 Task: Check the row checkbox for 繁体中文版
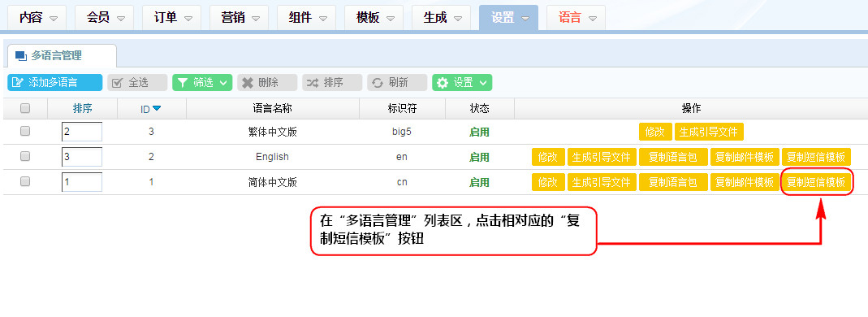click(25, 131)
